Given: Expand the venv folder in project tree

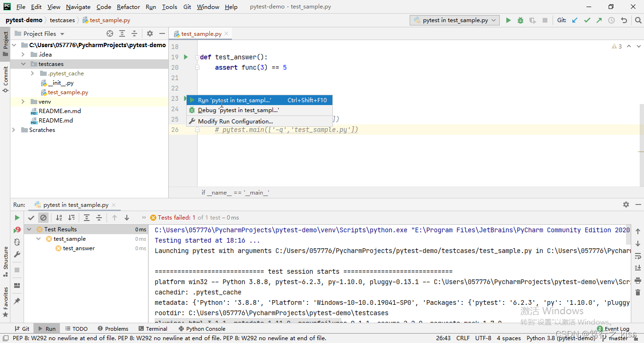Looking at the screenshot, I should click(x=23, y=102).
